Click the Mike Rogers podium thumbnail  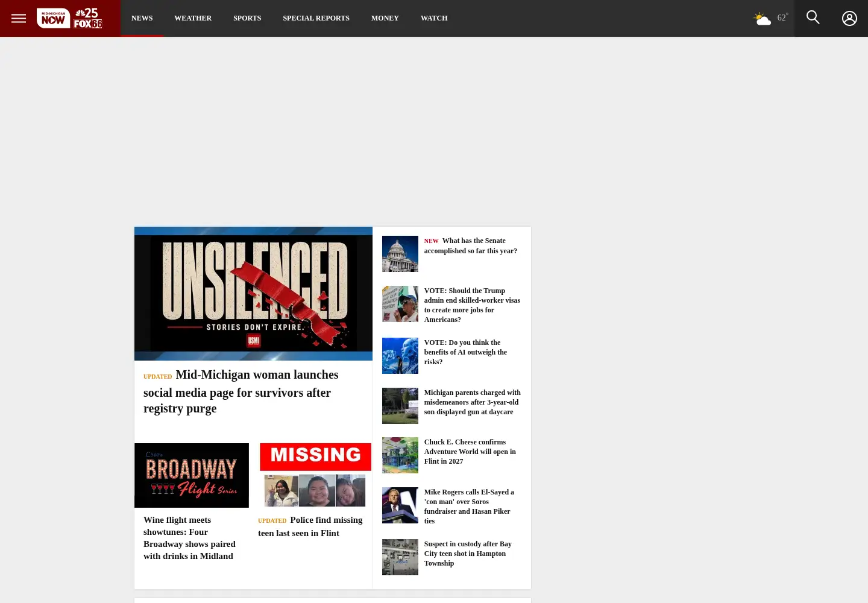[x=400, y=505]
